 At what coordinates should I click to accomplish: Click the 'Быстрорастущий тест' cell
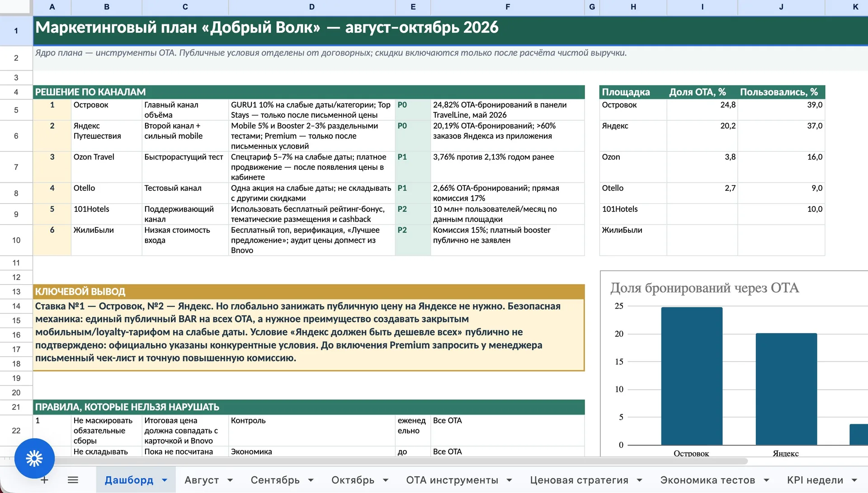point(185,167)
